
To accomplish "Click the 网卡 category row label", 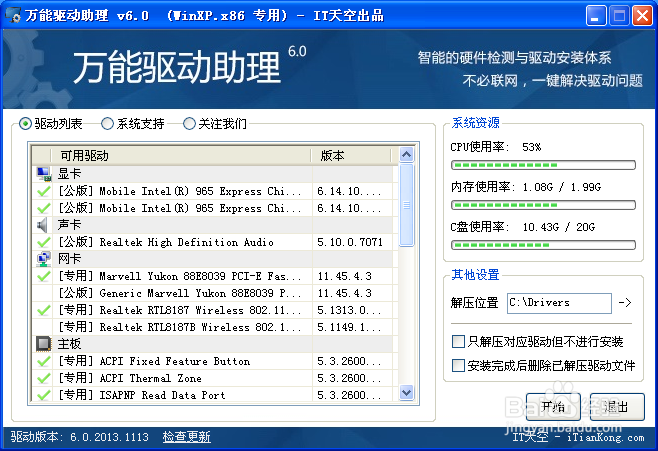I will coord(69,259).
